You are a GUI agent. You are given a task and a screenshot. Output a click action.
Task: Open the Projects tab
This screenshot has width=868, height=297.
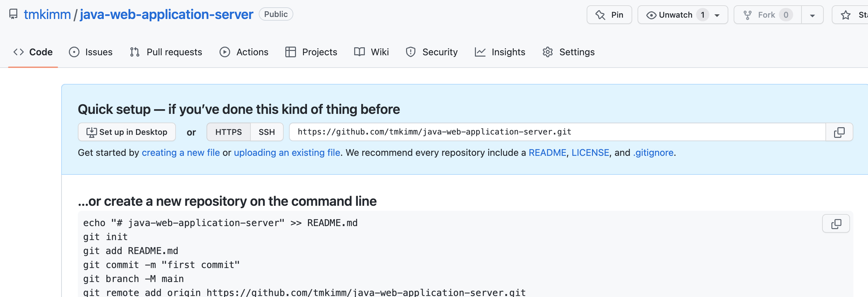(x=311, y=52)
